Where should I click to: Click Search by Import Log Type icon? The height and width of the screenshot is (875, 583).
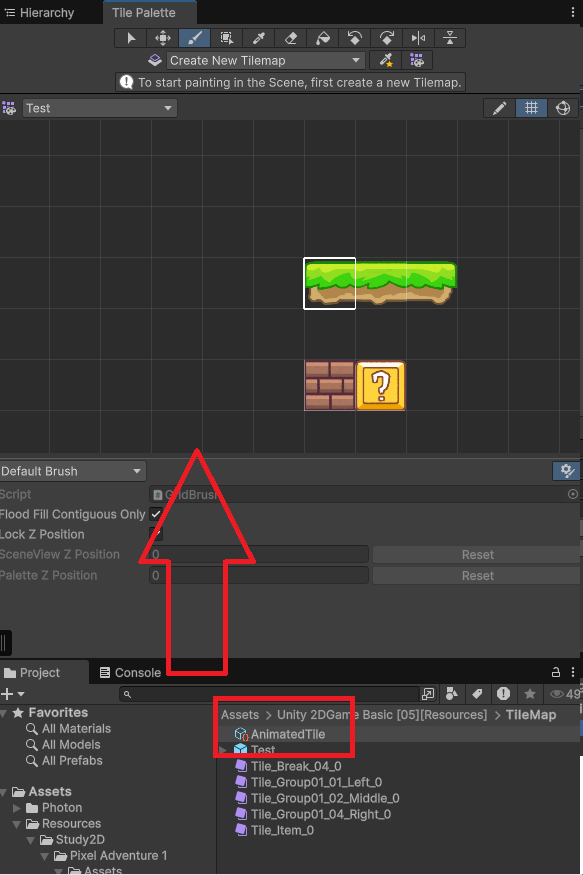[503, 694]
